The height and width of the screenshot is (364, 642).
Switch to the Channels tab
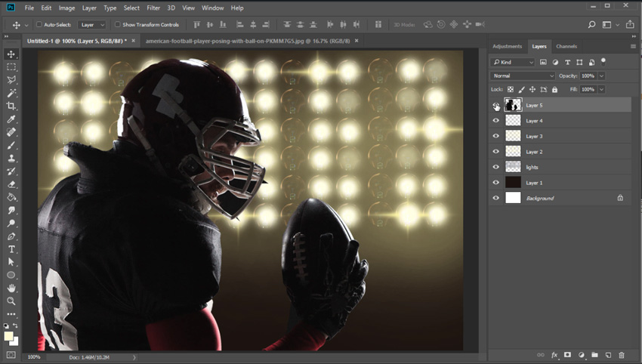tap(566, 46)
